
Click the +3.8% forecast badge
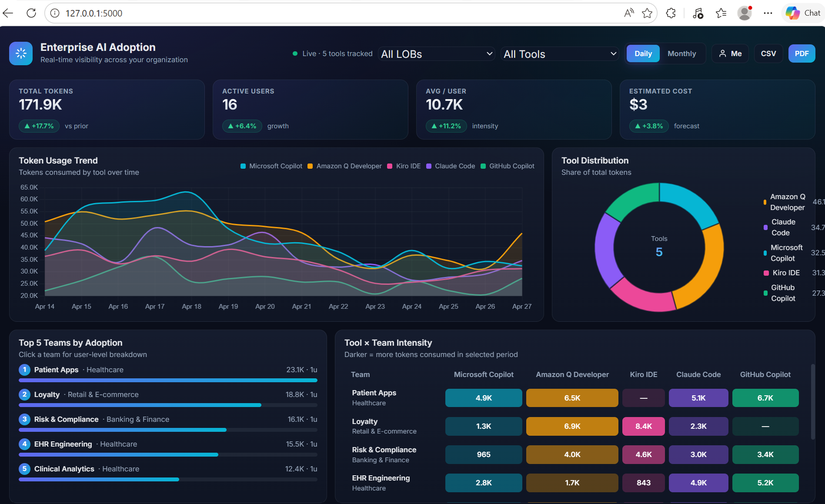tap(649, 126)
